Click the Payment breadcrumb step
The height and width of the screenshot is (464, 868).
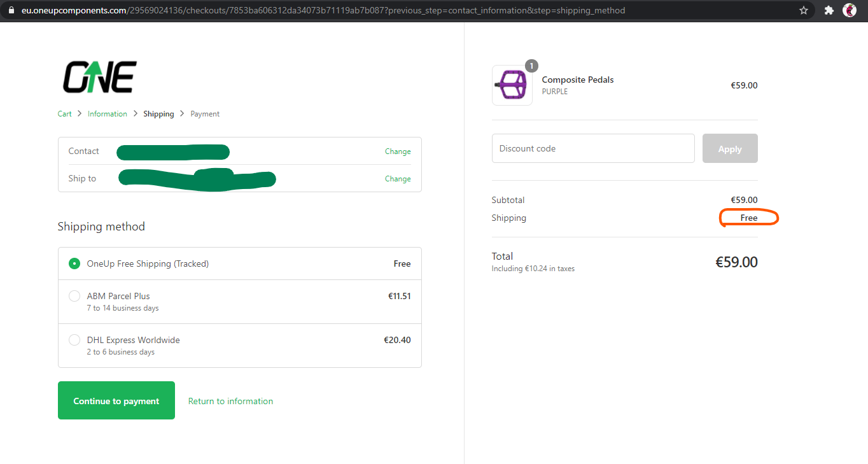pyautogui.click(x=205, y=114)
